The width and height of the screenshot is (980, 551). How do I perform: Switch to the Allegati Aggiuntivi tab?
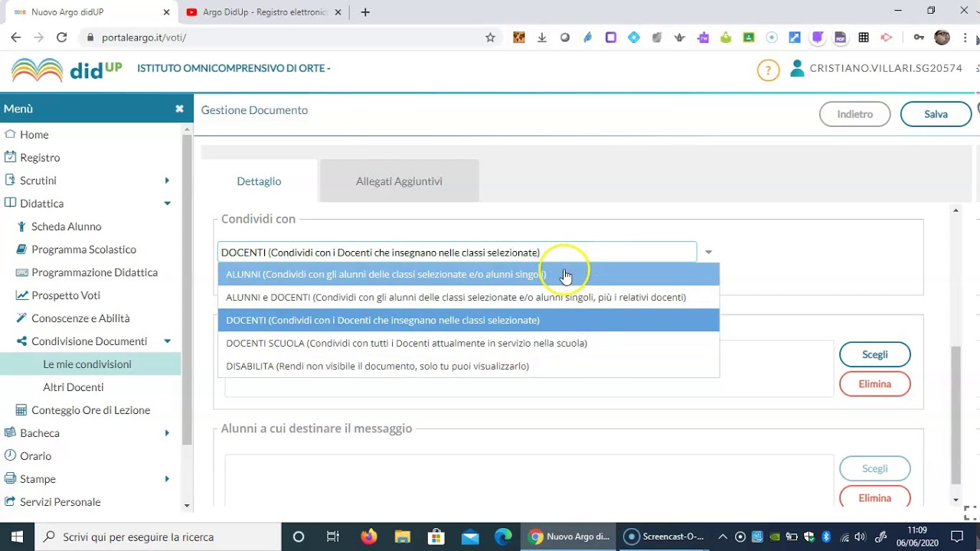point(399,181)
